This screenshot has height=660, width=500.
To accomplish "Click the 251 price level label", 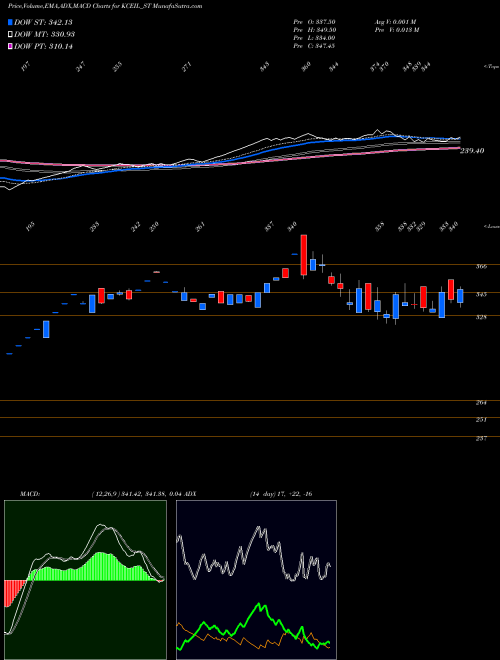I will [x=481, y=420].
